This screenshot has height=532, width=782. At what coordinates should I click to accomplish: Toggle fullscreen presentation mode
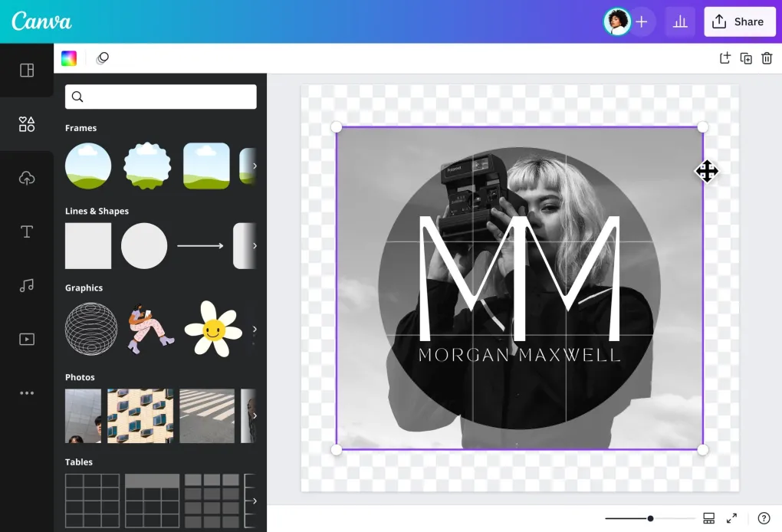[731, 518]
